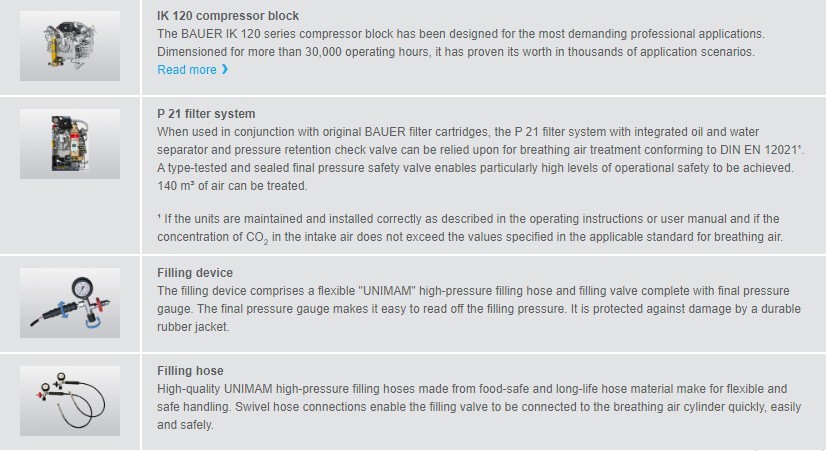Click the "DIN EN 12021" standard reference

pos(761,150)
